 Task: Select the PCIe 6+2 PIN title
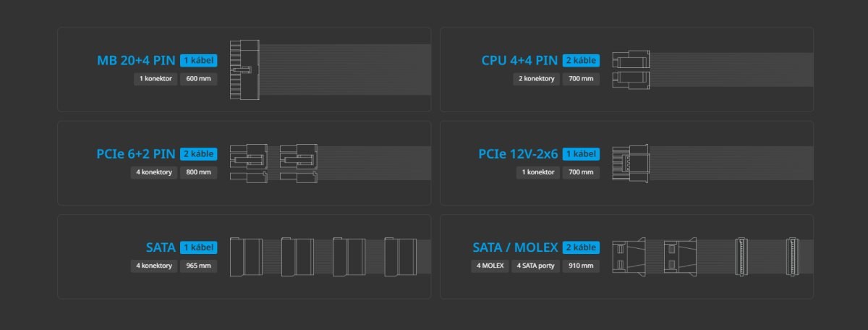click(135, 153)
